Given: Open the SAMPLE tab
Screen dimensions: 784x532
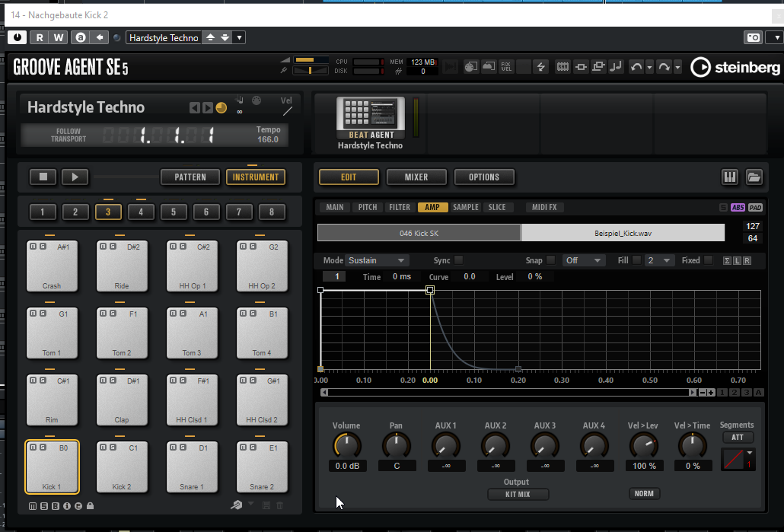Looking at the screenshot, I should (466, 207).
